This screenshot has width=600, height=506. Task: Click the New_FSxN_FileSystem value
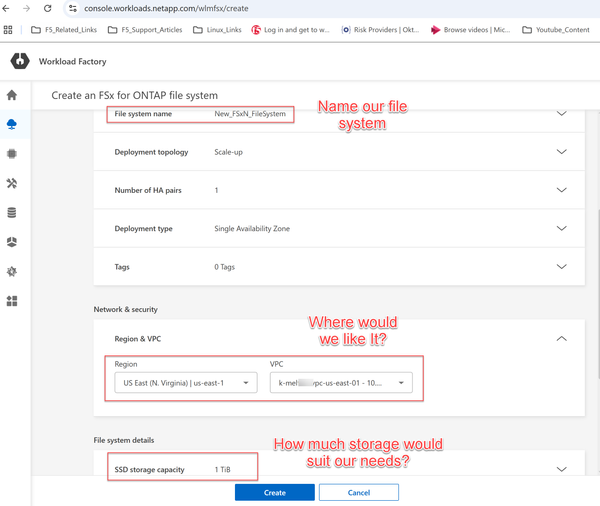click(x=250, y=114)
